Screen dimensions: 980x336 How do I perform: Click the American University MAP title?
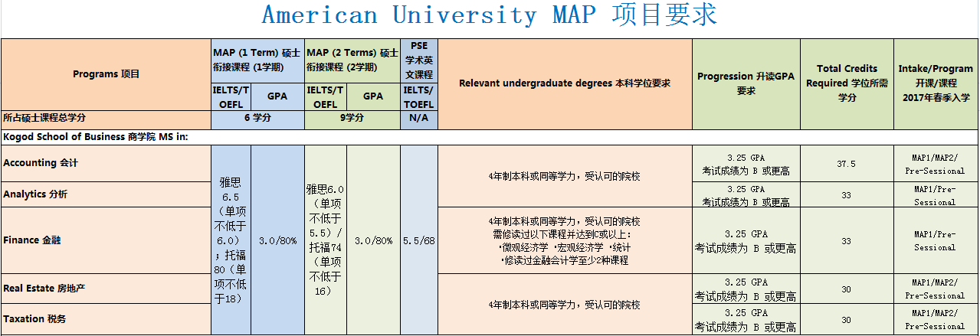[490, 15]
